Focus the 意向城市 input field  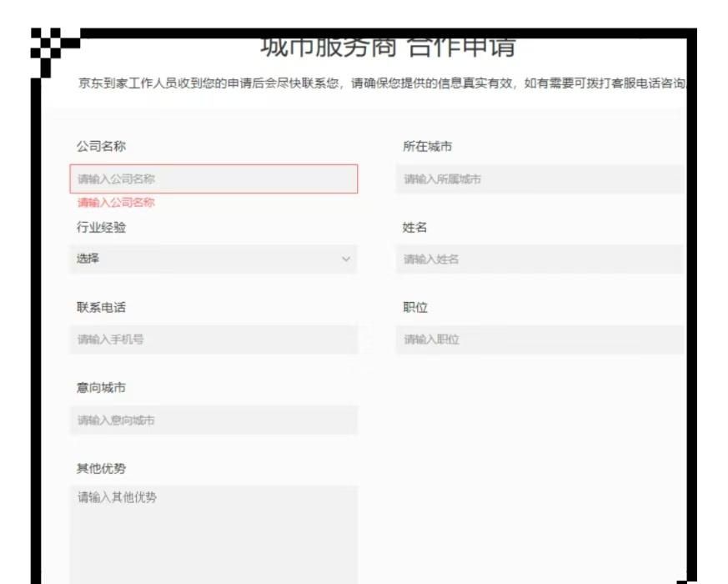(213, 420)
